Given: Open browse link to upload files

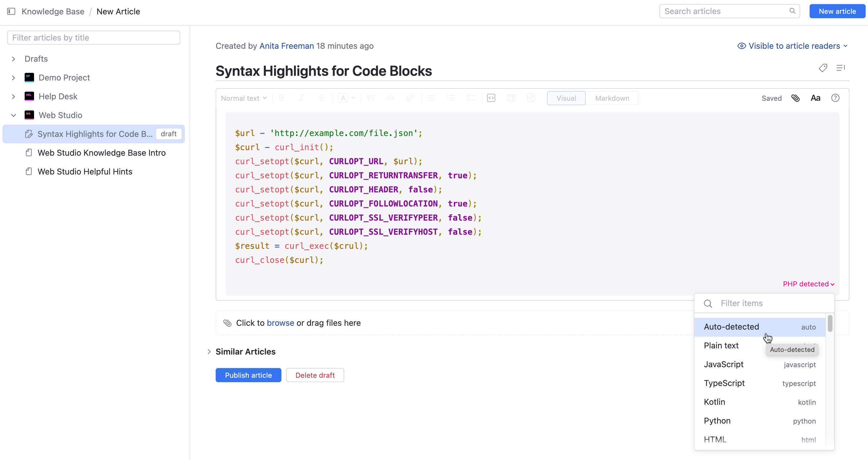Looking at the screenshot, I should pos(280,323).
